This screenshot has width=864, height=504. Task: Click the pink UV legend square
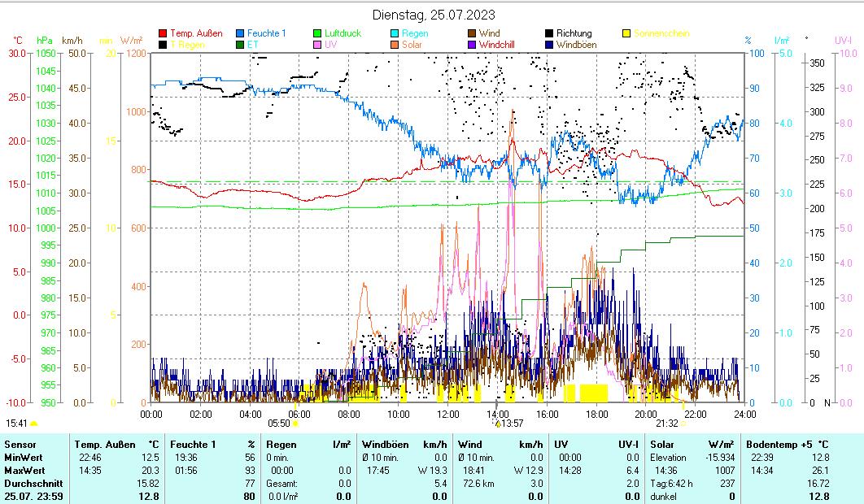(317, 45)
